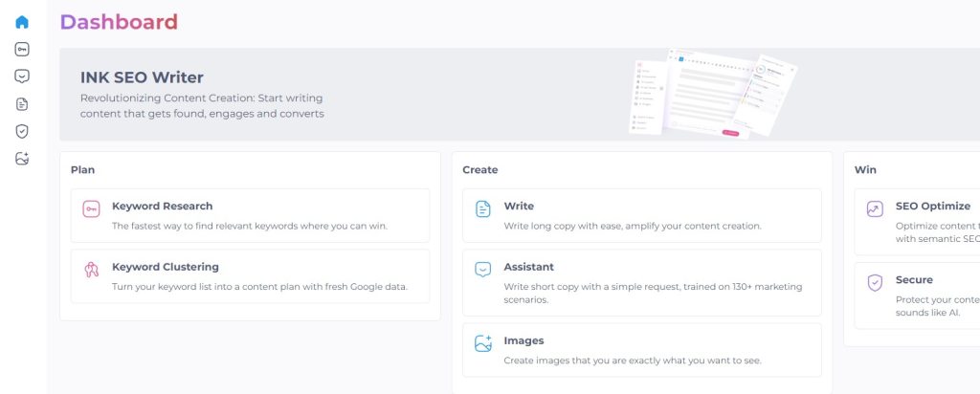Click the chart icon on SEO Optimize card

875,208
